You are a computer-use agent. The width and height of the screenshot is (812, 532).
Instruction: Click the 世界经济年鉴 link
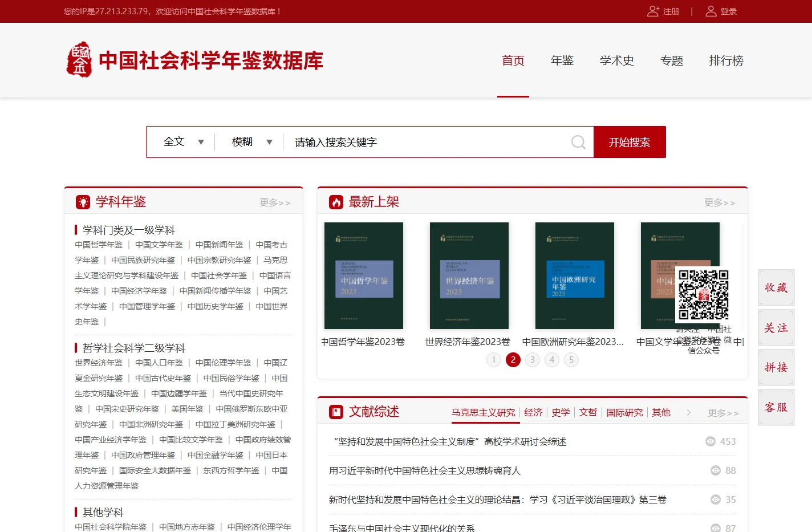click(x=99, y=363)
